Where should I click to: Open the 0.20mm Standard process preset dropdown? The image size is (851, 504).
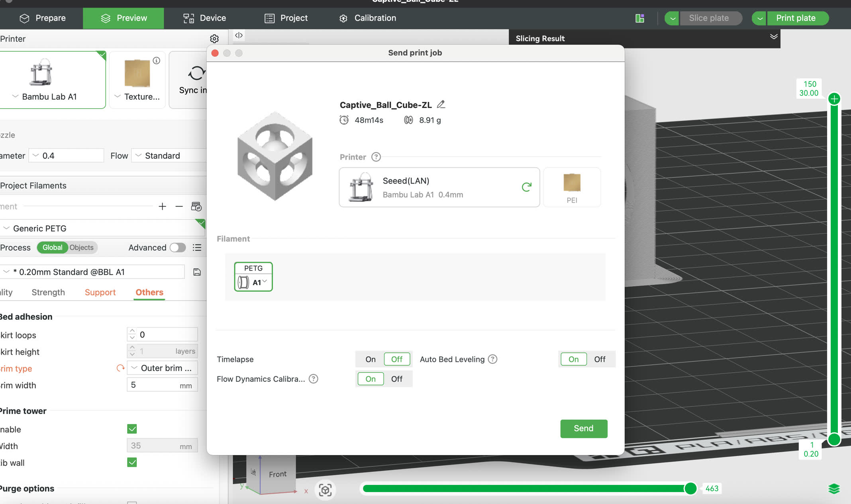click(x=92, y=272)
